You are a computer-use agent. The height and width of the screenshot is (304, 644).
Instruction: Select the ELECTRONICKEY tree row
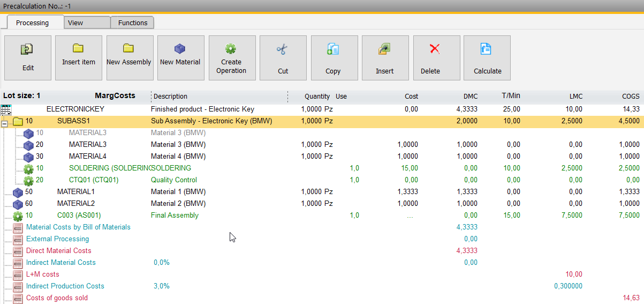[x=322, y=109]
